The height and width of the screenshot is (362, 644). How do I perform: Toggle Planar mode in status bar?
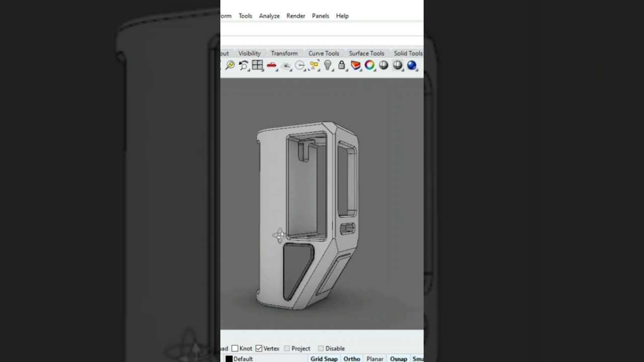point(375,358)
